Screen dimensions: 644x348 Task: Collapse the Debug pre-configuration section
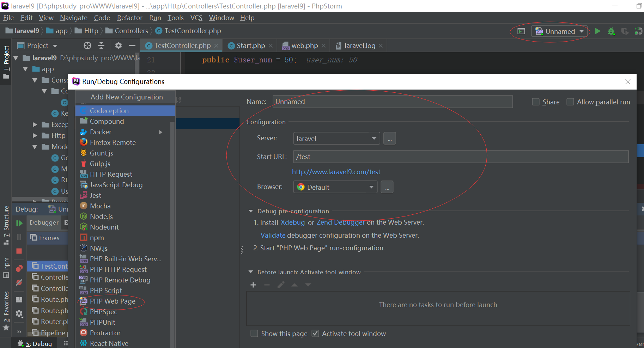[x=250, y=211]
